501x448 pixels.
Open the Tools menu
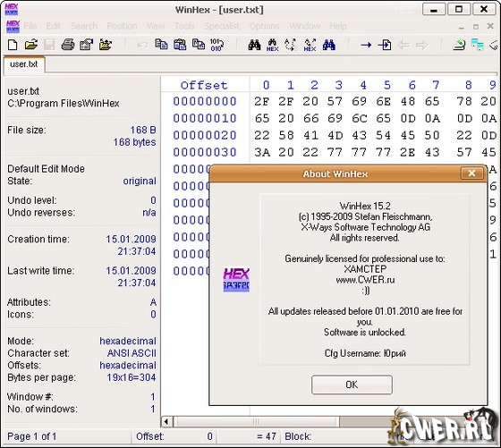pos(184,26)
